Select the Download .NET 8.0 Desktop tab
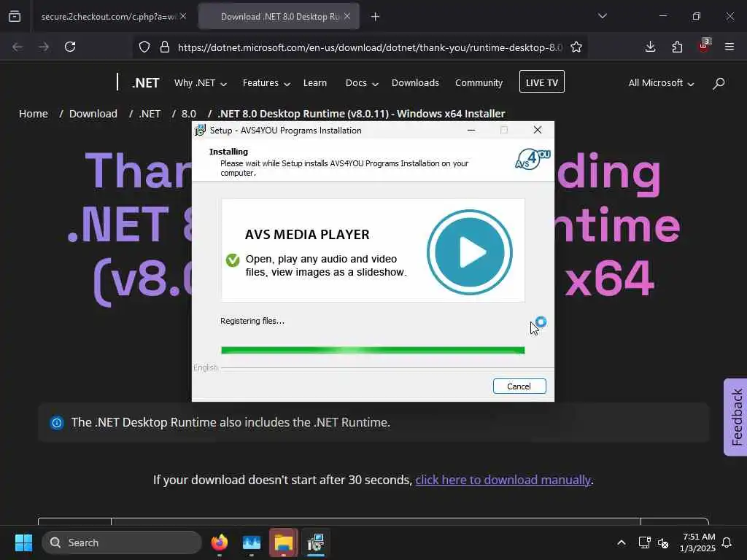The image size is (747, 560). click(x=279, y=17)
